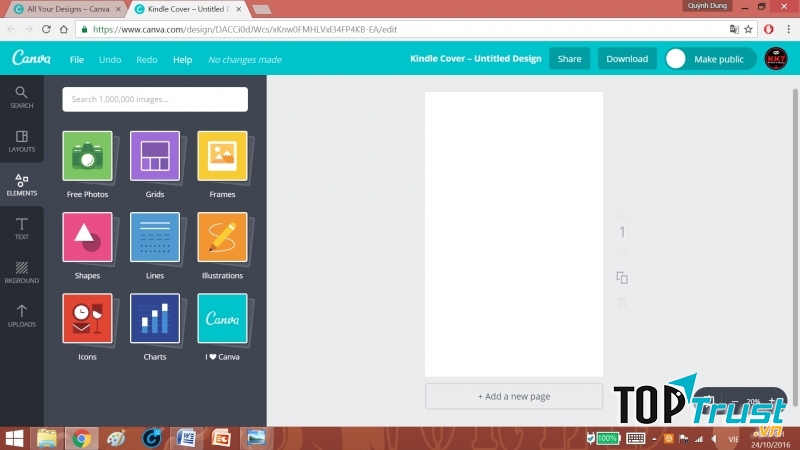
Task: Open the Uploads sidebar panel
Action: click(21, 316)
